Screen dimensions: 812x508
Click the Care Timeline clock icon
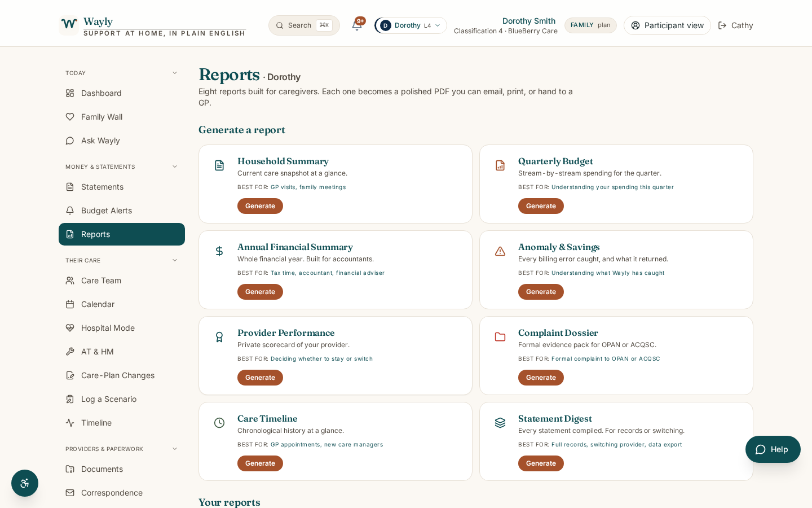tap(219, 423)
